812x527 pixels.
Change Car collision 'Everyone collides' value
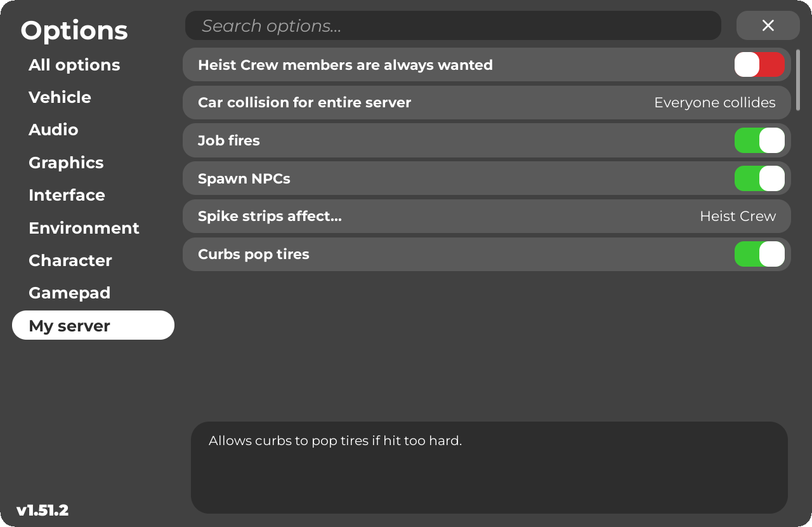(x=714, y=103)
